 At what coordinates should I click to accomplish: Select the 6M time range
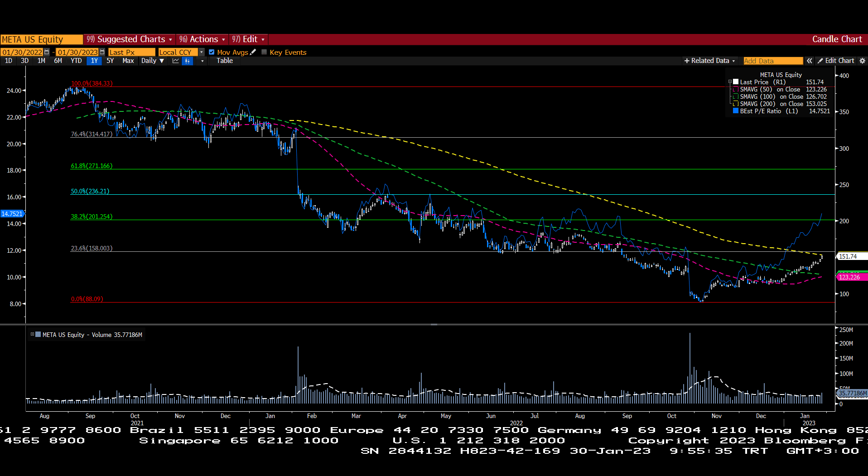tap(58, 61)
